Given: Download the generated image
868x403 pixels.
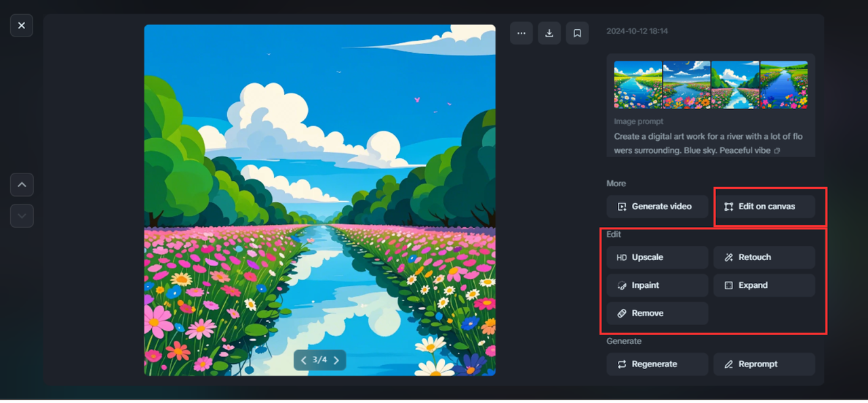Looking at the screenshot, I should point(549,33).
